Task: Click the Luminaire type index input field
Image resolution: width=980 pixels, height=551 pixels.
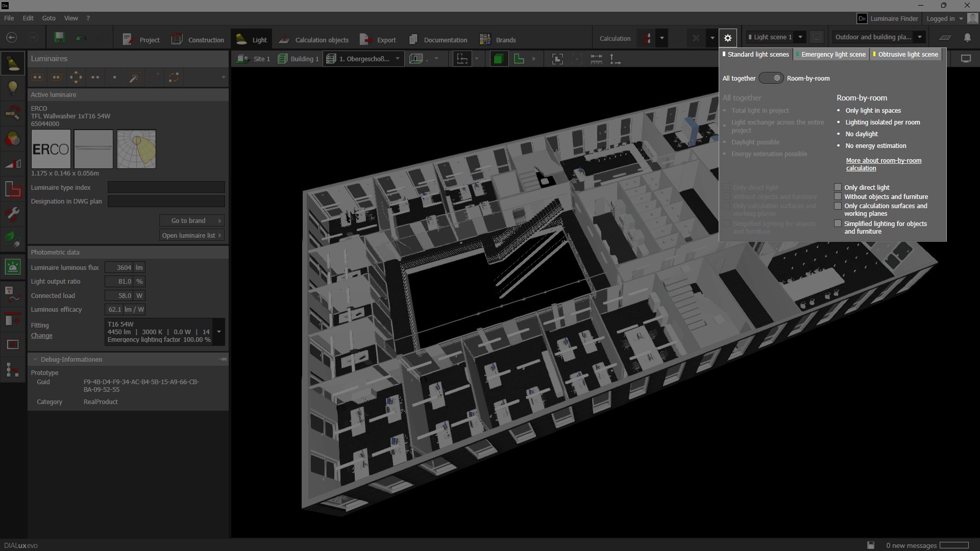Action: (x=166, y=187)
